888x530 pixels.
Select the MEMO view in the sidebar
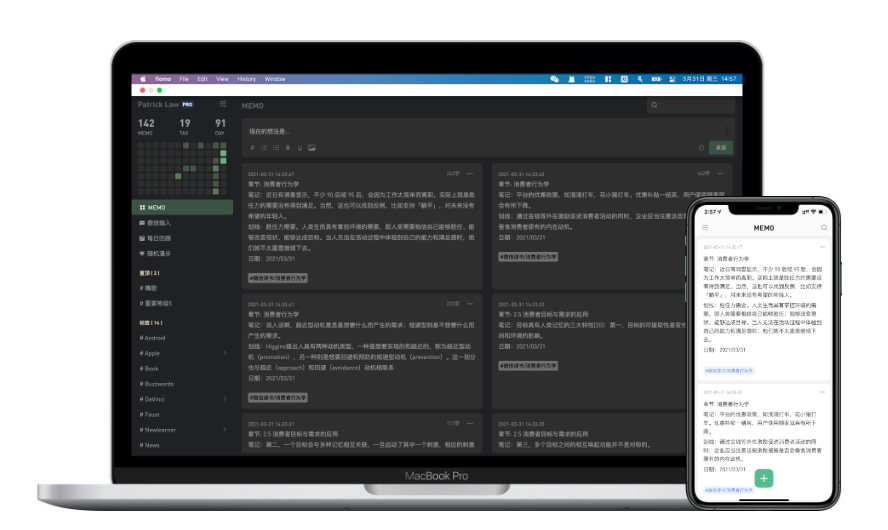(x=182, y=207)
